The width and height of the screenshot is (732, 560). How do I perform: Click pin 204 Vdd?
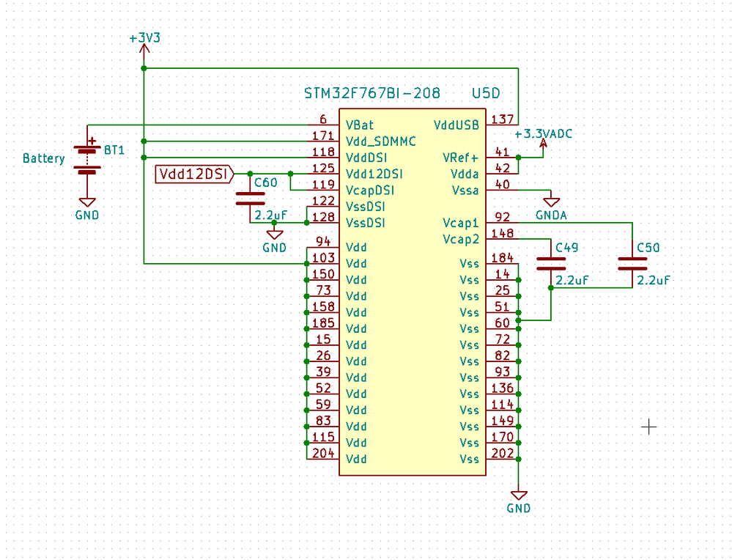coord(323,459)
